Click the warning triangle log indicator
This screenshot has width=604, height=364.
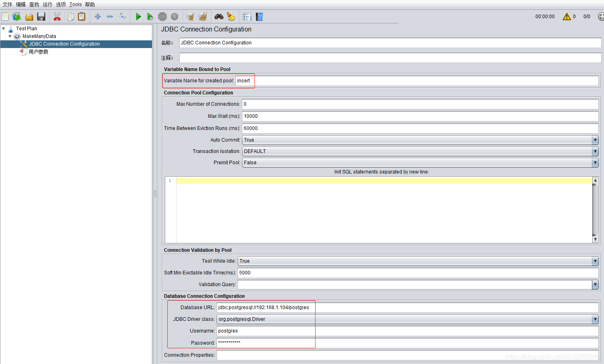[x=567, y=17]
